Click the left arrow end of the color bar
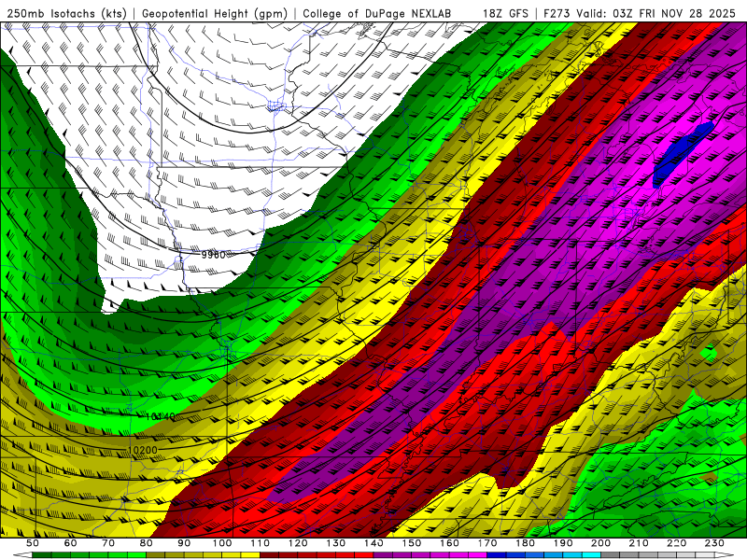 (x=22, y=555)
